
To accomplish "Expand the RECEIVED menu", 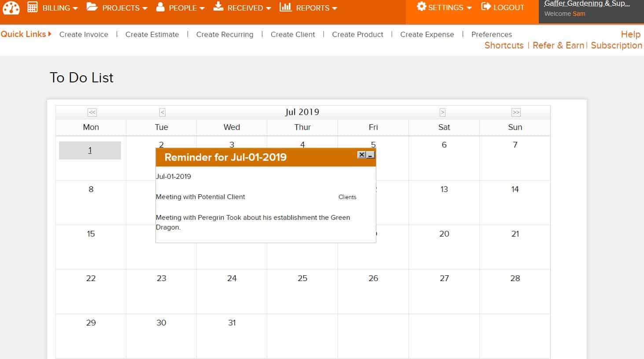I will (242, 7).
